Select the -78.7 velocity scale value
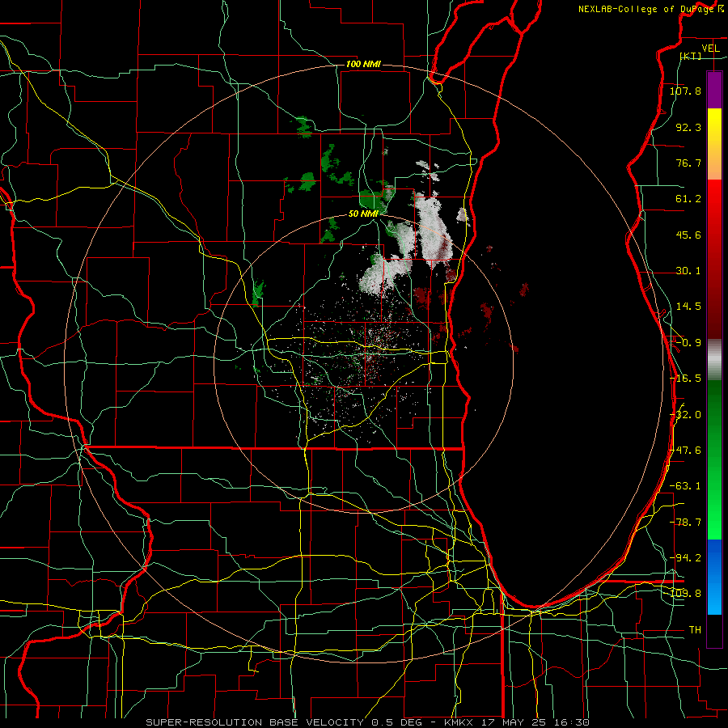The height and width of the screenshot is (728, 728). [x=685, y=523]
